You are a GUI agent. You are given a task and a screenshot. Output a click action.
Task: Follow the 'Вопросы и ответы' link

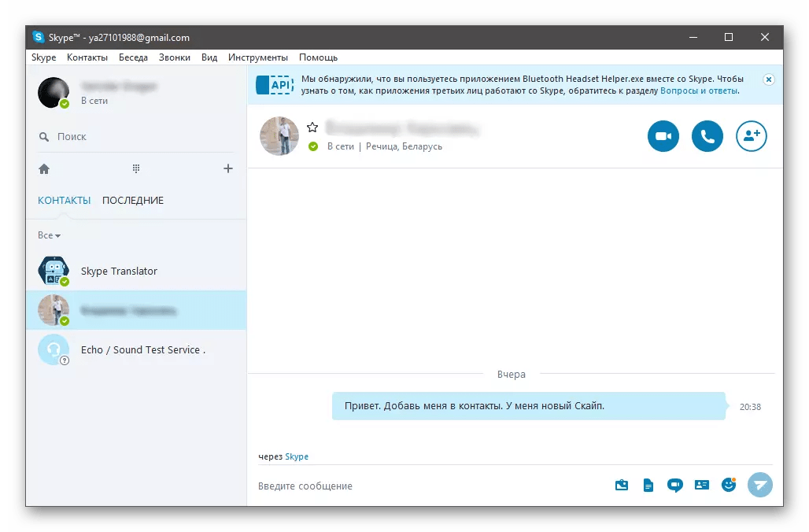click(699, 91)
